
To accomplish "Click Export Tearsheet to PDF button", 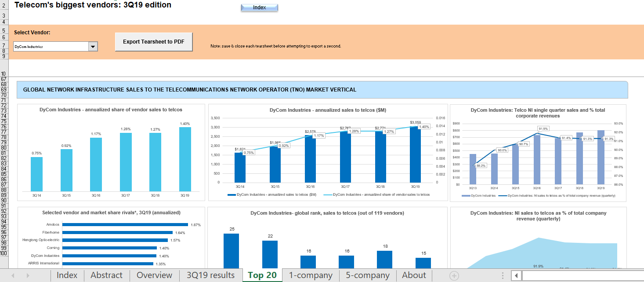I will click(154, 42).
